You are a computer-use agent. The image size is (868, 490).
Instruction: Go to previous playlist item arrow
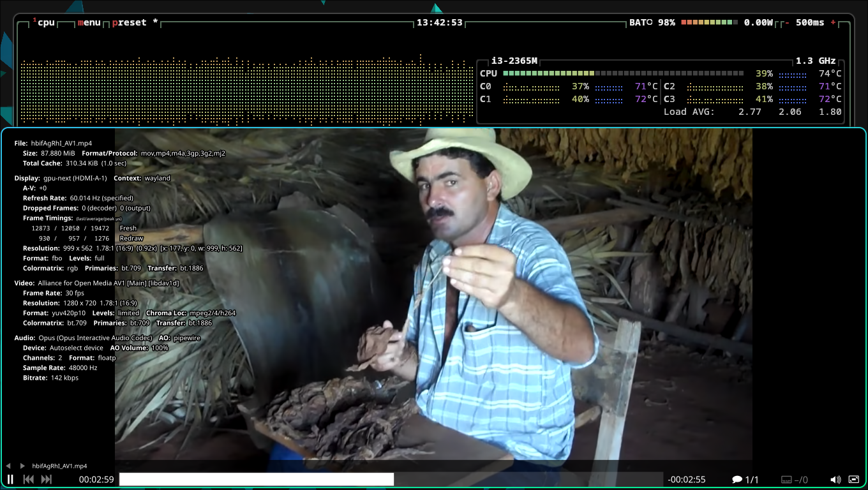coord(9,466)
